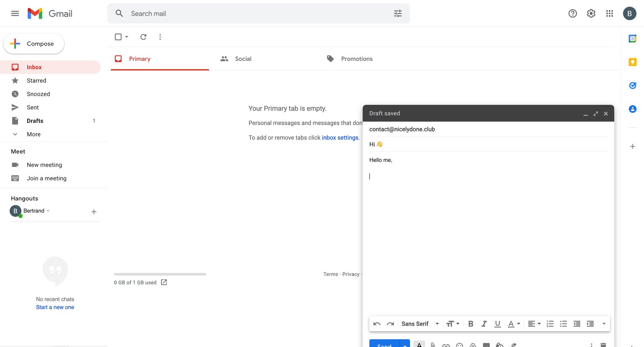This screenshot has height=347, width=644.
Task: Show search options filter icon
Action: click(398, 14)
